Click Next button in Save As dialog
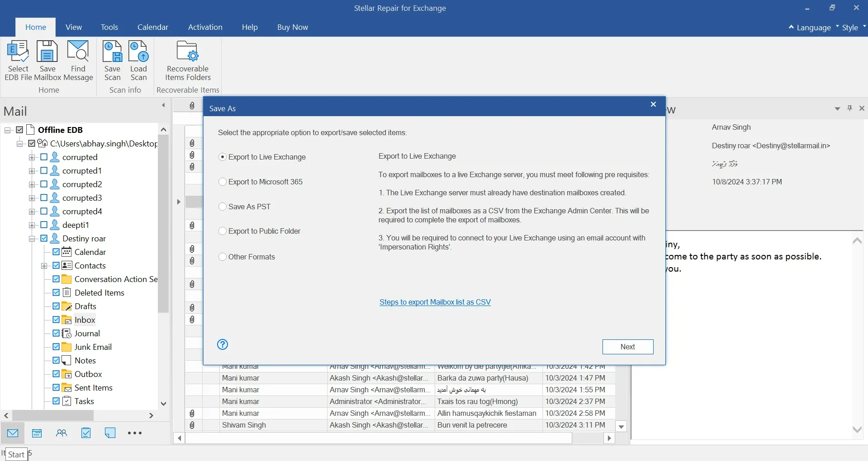Viewport: 868px width, 461px height. [628, 347]
